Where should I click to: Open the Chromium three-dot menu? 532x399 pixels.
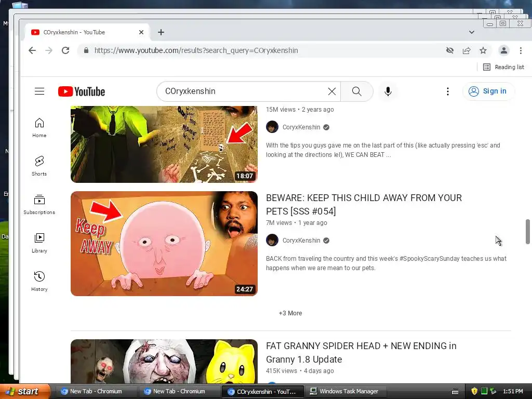(x=521, y=50)
